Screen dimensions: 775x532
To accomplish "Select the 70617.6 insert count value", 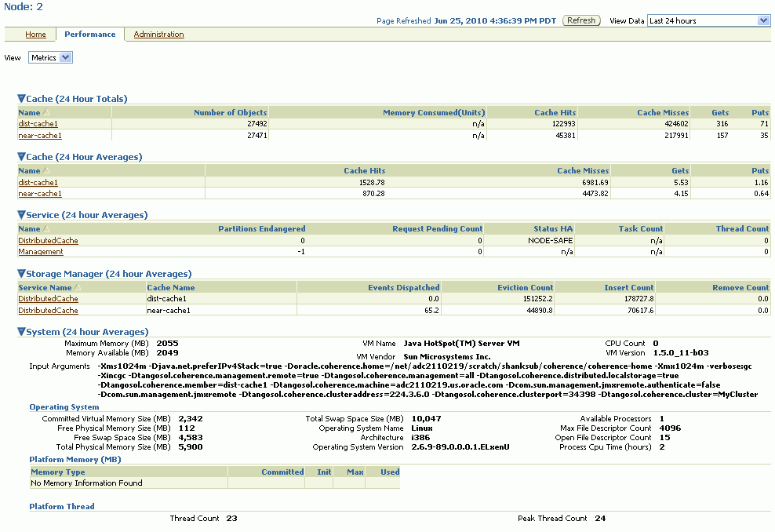I will [641, 311].
